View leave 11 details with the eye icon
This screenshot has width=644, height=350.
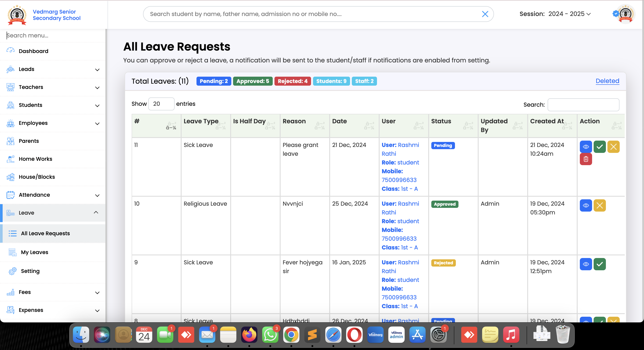(586, 147)
